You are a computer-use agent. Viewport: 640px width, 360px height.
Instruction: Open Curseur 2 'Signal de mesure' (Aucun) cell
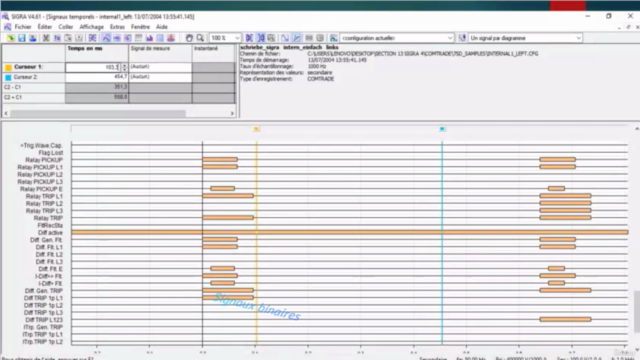(x=160, y=77)
